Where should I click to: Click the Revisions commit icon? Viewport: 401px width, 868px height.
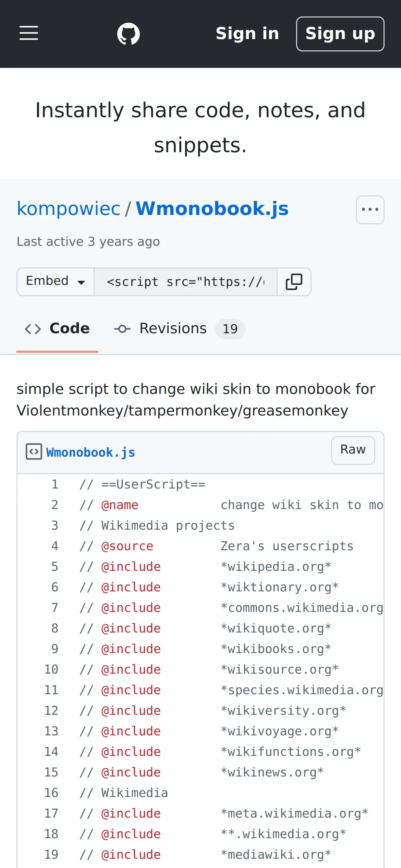122,329
